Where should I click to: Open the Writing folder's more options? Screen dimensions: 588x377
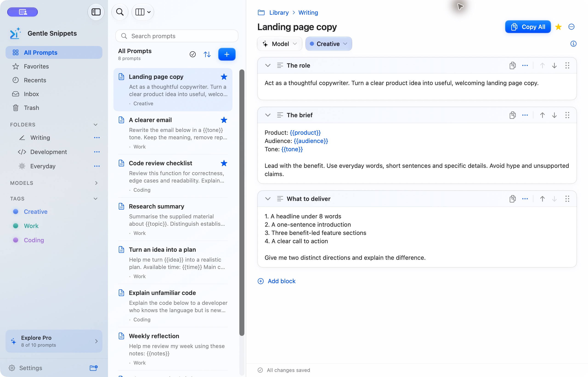pyautogui.click(x=97, y=137)
